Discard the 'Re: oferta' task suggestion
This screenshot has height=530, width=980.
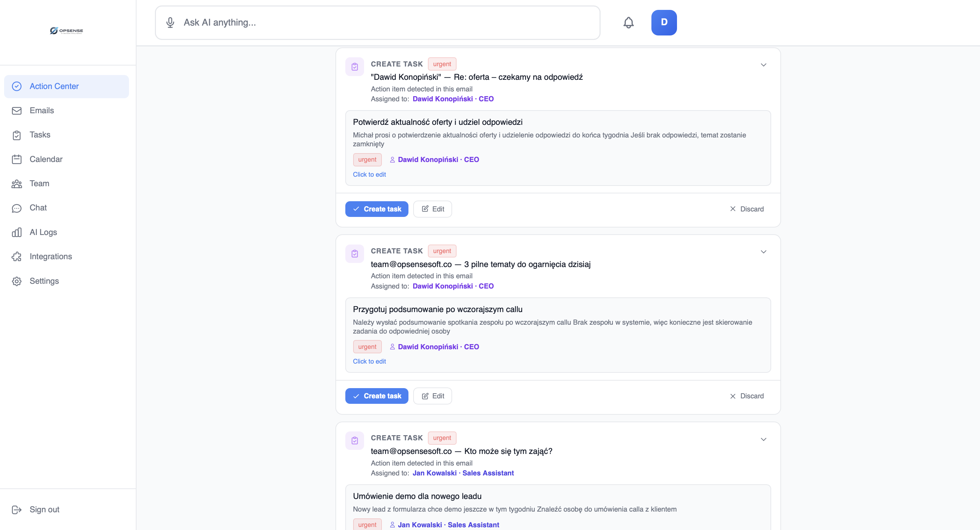pos(746,209)
